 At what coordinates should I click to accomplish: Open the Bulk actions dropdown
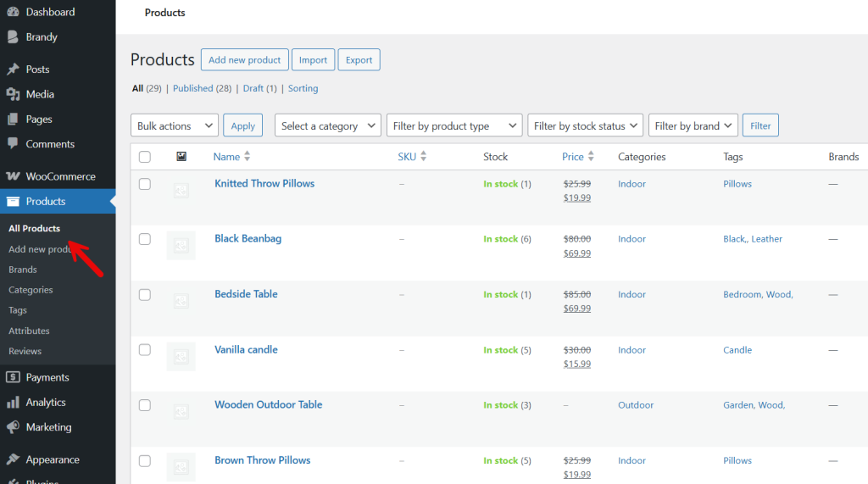(x=175, y=126)
